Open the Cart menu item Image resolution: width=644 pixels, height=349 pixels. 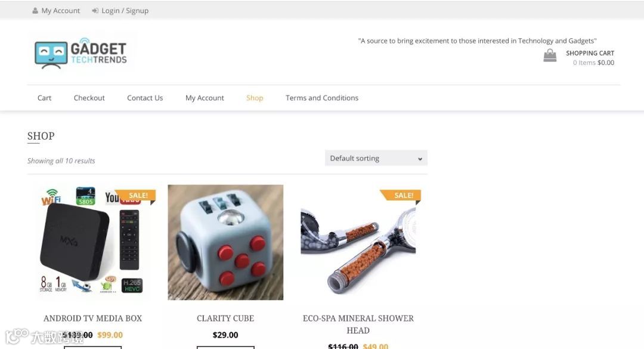[x=44, y=98]
